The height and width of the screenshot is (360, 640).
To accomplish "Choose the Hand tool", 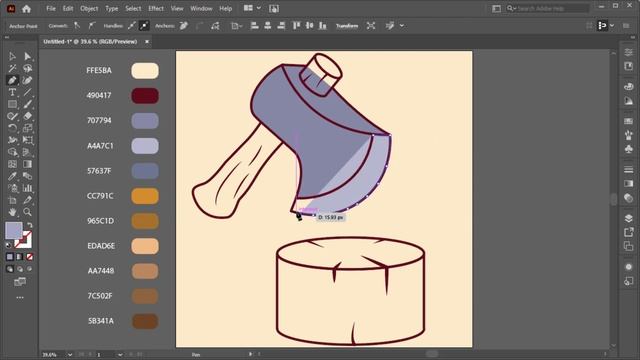I will point(12,212).
